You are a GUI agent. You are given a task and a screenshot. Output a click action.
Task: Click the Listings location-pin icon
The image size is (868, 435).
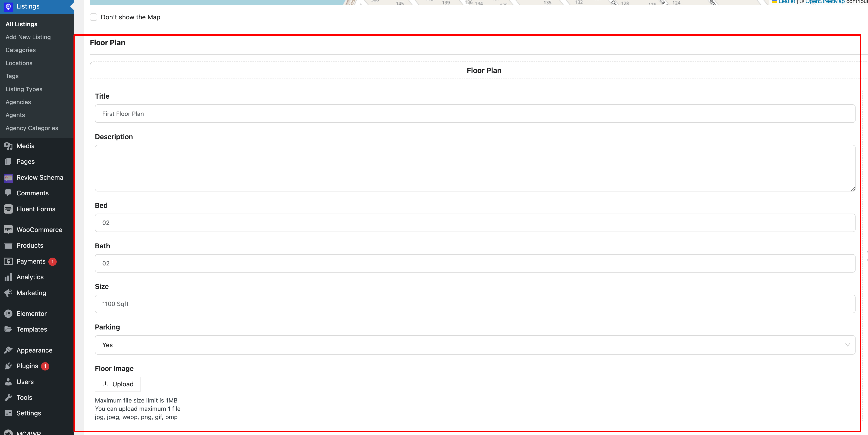9,6
